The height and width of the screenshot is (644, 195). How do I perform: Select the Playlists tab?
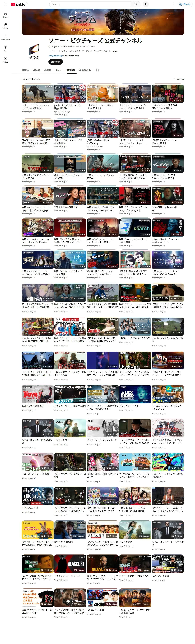[x=70, y=70]
